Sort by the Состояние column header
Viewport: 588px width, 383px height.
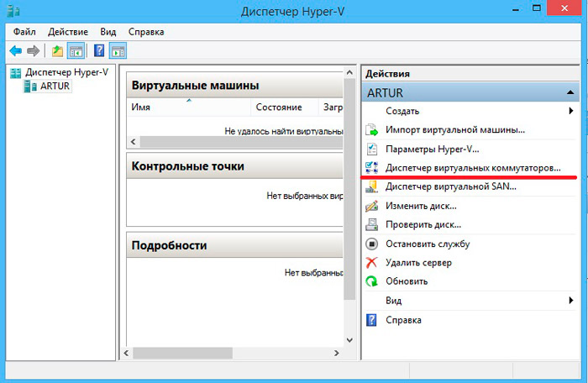[x=284, y=108]
